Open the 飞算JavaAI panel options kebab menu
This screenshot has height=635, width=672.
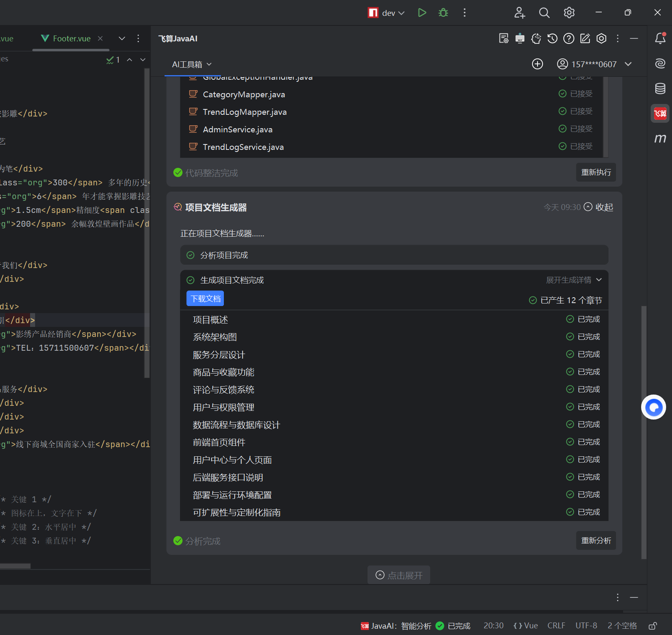tap(618, 38)
